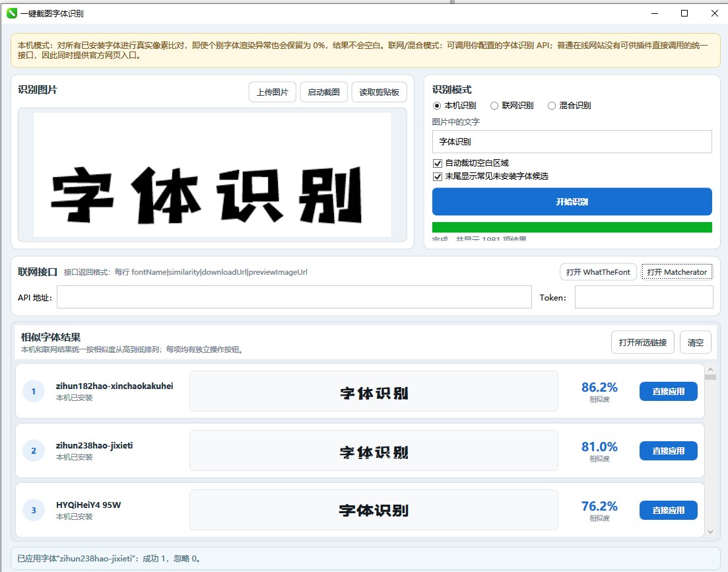Click the 识别图片 heading
Viewport: 728px width, 572px height.
(x=38, y=90)
